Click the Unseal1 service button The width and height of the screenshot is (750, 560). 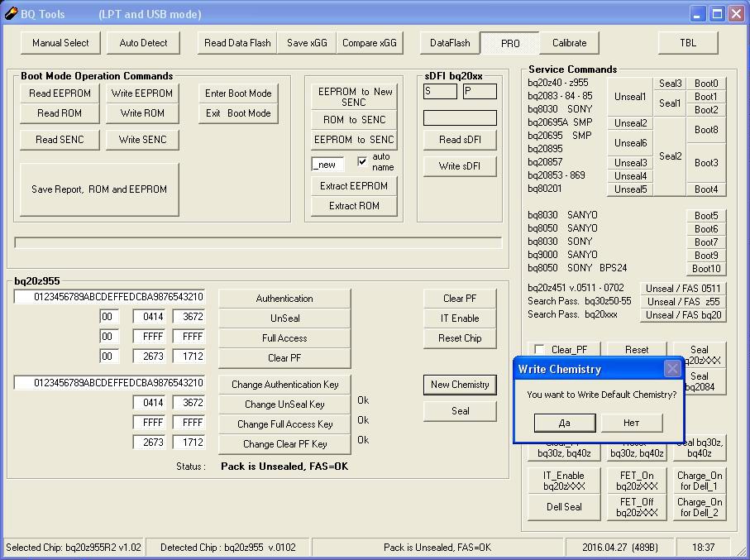coord(630,97)
